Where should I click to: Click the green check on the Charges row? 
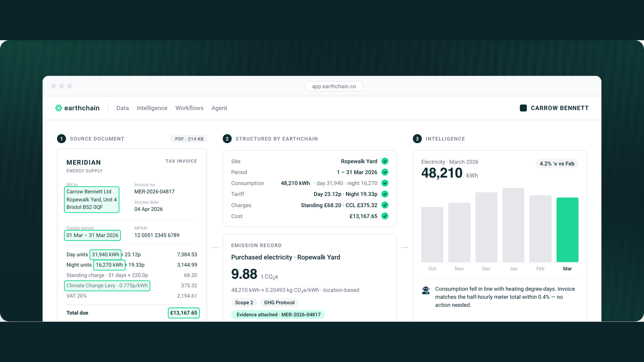coord(385,205)
